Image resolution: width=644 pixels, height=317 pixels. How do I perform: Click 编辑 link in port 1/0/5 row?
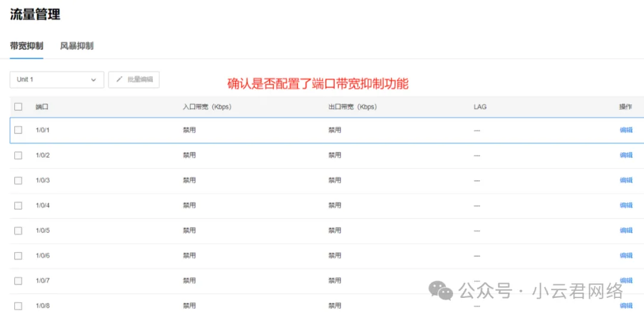[626, 230]
